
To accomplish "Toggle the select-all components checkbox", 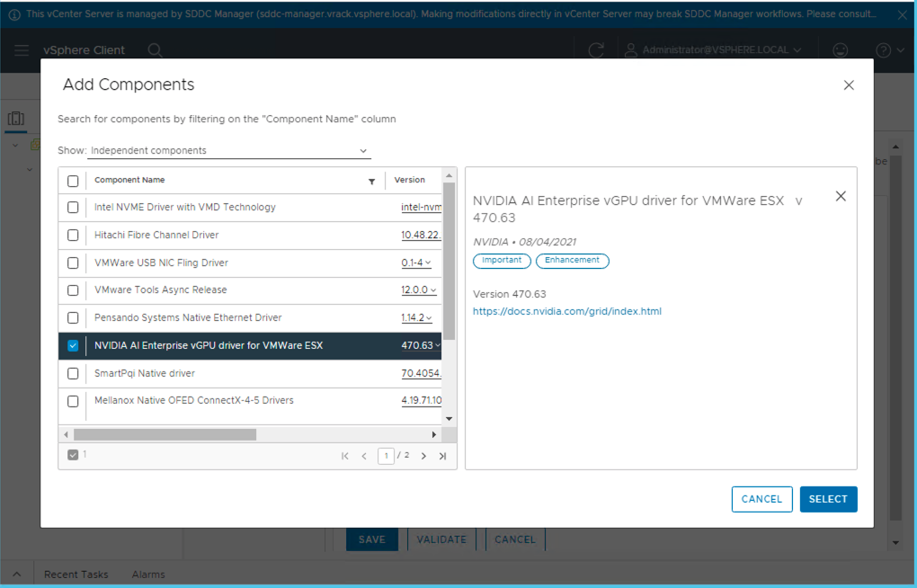I will click(73, 181).
